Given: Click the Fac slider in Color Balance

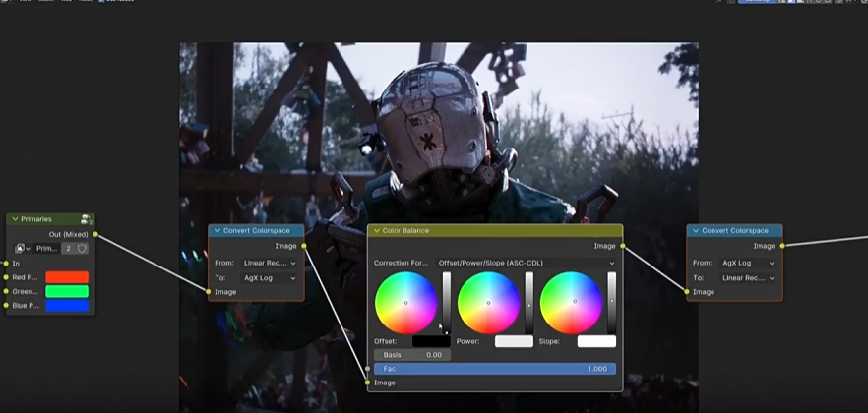Looking at the screenshot, I should click(495, 369).
